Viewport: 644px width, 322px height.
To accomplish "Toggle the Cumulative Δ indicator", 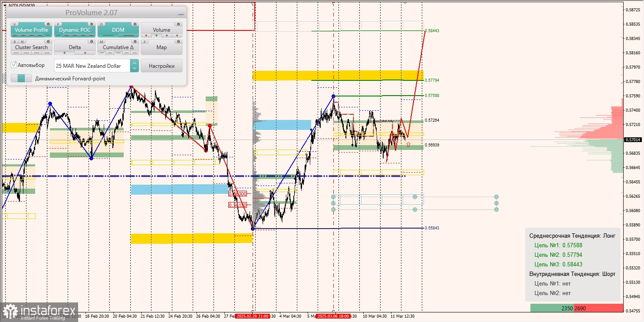I will coord(118,47).
